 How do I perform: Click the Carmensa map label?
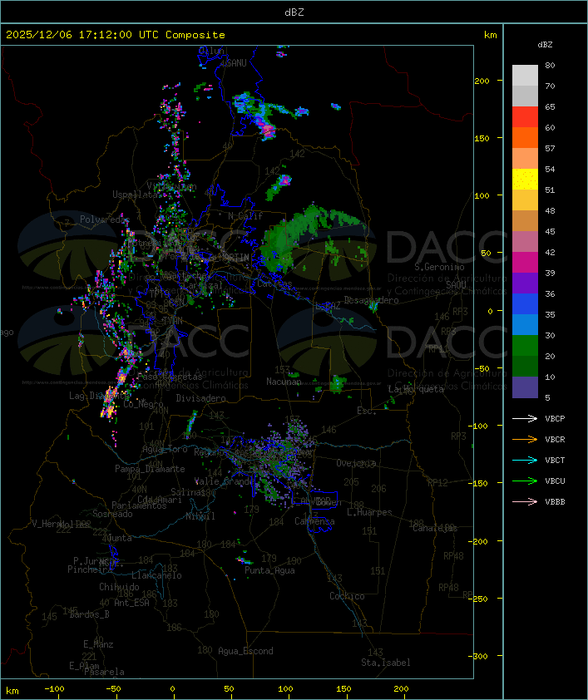click(314, 521)
